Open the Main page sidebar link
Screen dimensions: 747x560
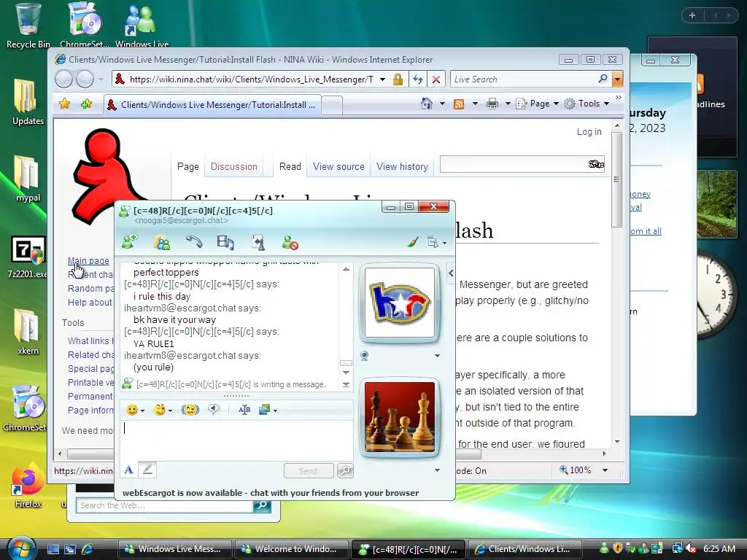coord(88,260)
